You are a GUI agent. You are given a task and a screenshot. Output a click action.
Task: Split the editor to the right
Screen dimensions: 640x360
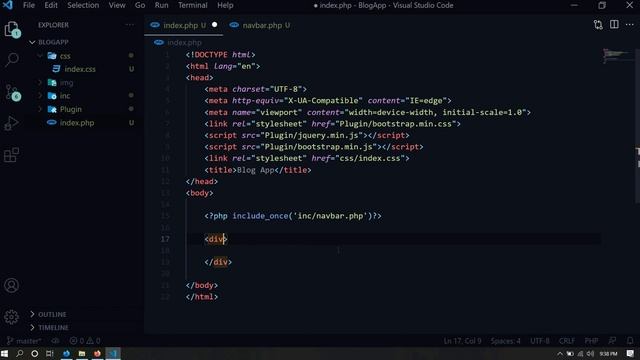[x=614, y=24]
